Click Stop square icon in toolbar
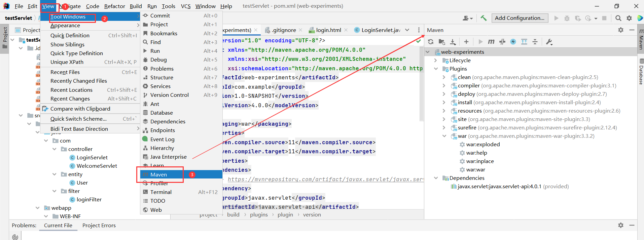 pos(604,18)
